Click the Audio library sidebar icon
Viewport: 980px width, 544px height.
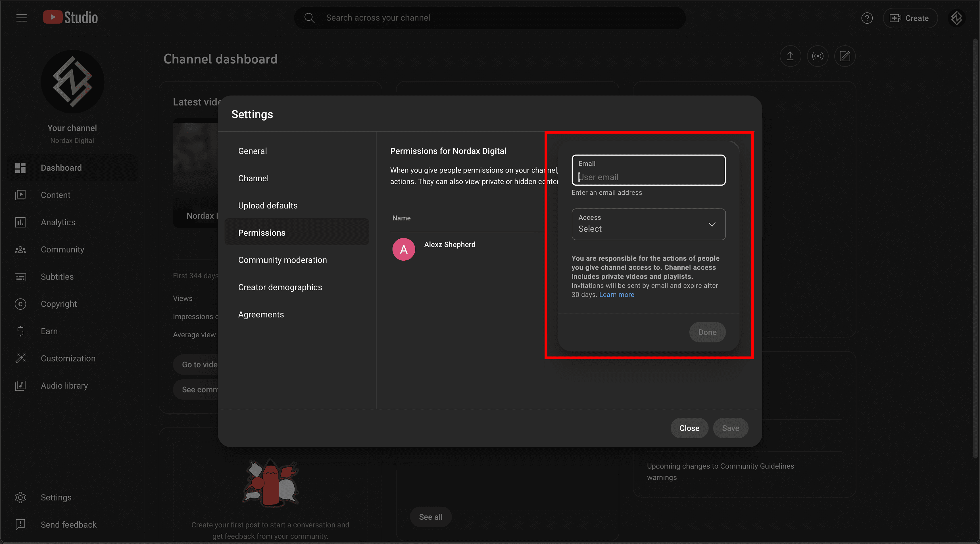click(20, 386)
